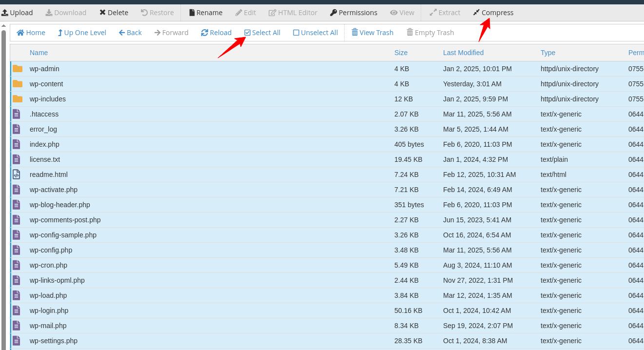Click the 'Yesterday, 3:01 AM' date cell
644x350 pixels.
(x=472, y=84)
